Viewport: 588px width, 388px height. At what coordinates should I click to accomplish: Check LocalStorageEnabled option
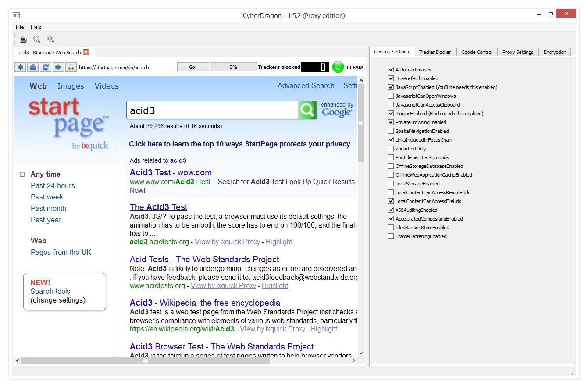391,184
